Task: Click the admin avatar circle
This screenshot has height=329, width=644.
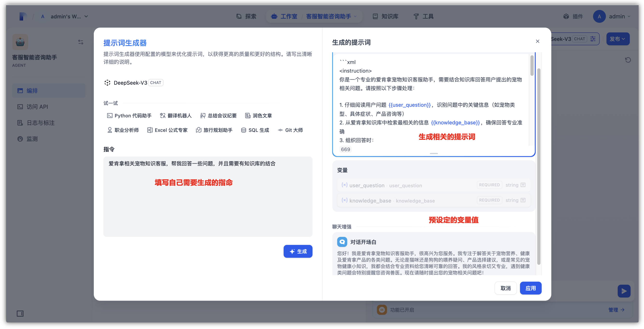Action: tap(599, 16)
